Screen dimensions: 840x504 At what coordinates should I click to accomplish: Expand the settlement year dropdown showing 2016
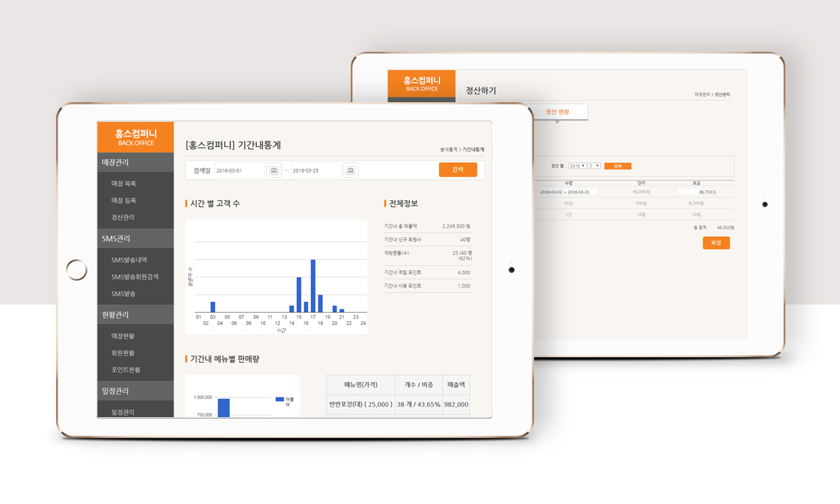click(x=577, y=166)
